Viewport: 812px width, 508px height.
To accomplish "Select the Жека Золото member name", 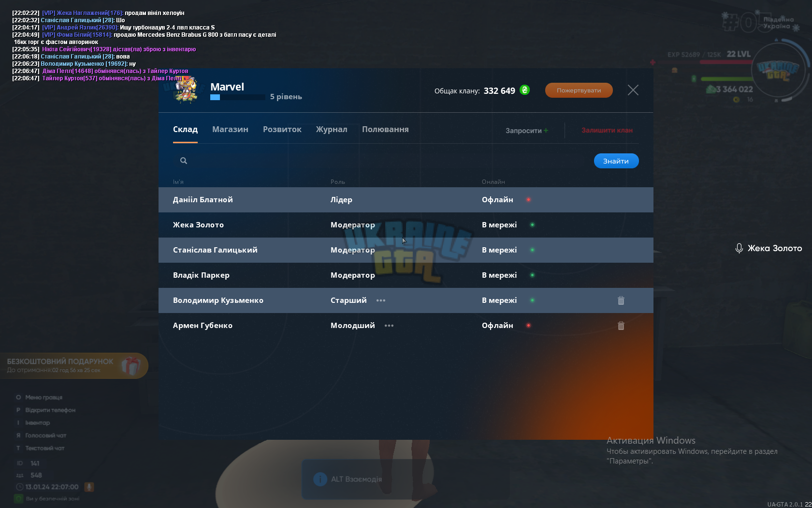I will pyautogui.click(x=198, y=225).
